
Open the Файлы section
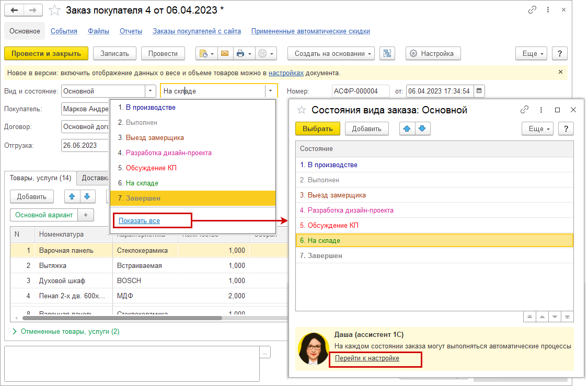click(98, 31)
